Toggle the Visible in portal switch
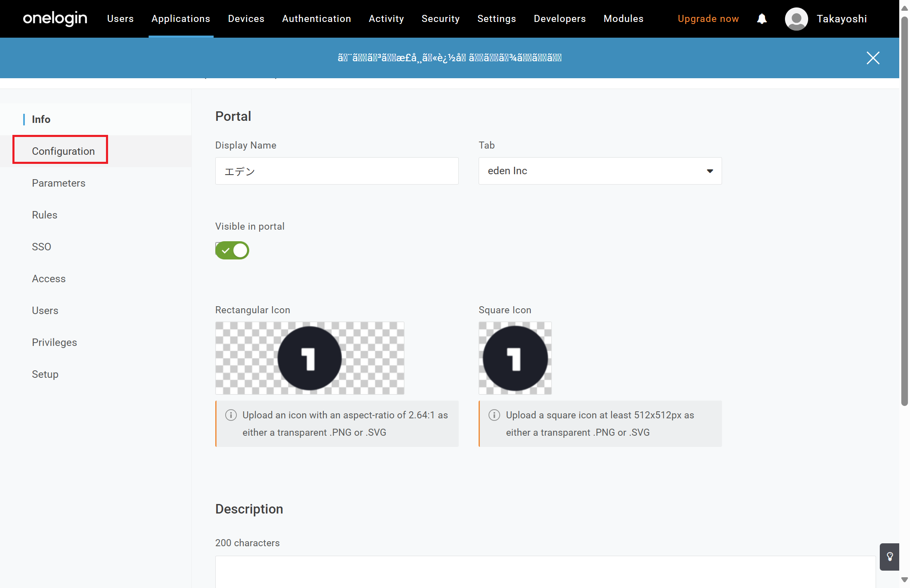 [x=232, y=250]
